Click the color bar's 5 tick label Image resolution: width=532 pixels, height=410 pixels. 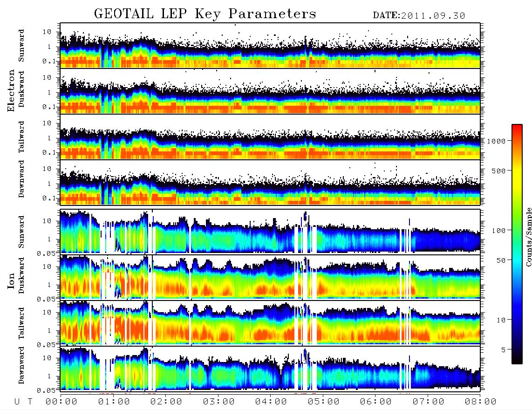tap(504, 350)
